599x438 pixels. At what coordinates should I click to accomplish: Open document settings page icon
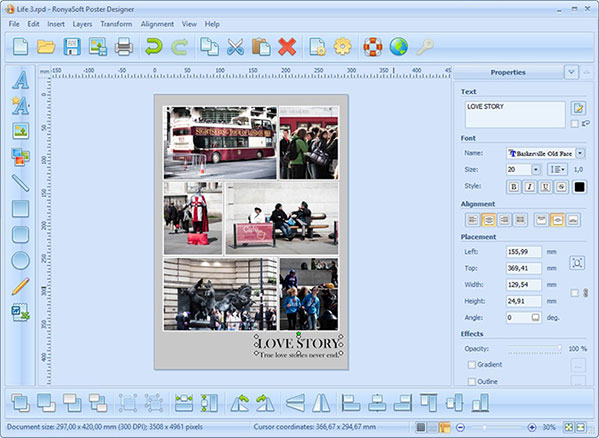point(317,47)
